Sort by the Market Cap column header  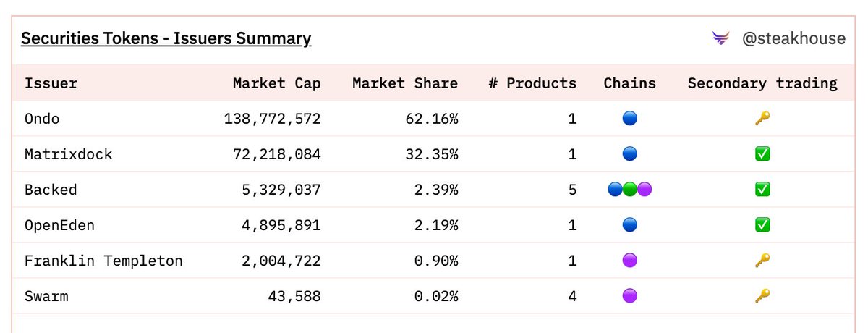click(x=276, y=83)
